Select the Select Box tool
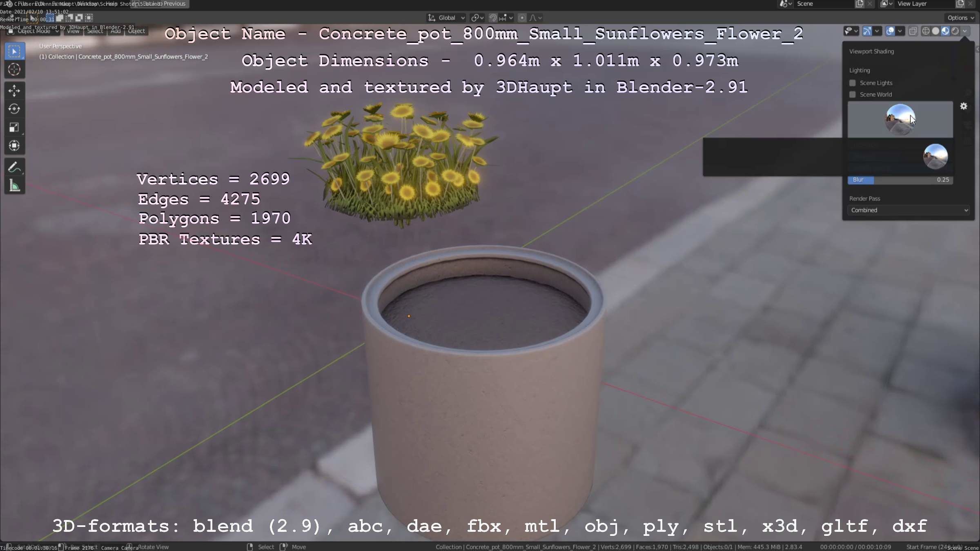The image size is (980, 551). [x=14, y=51]
